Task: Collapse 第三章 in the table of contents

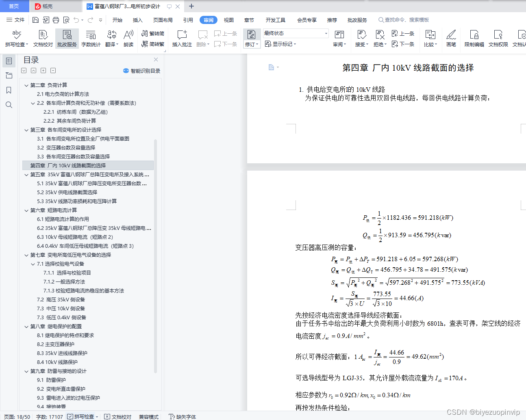Action: point(26,130)
